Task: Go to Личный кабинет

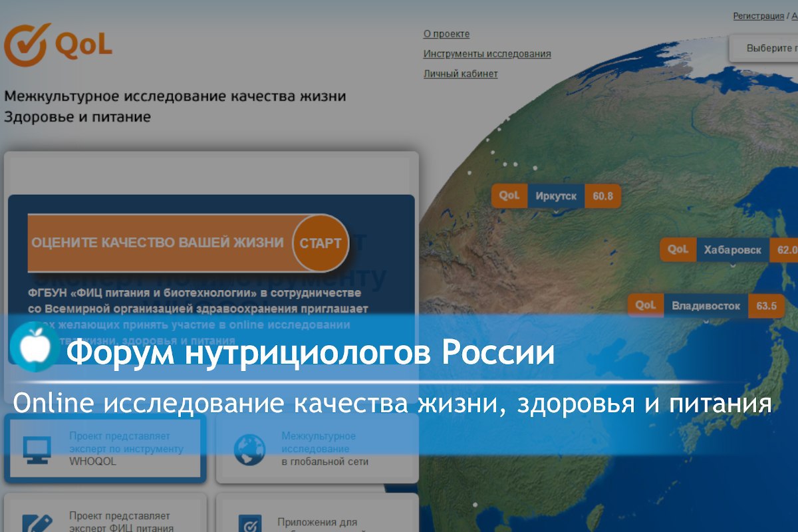Action: click(460, 74)
